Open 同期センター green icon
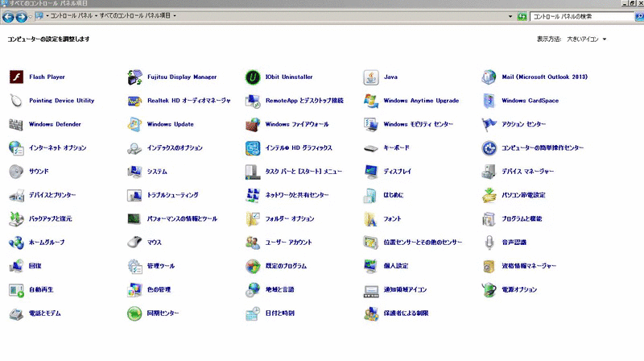Screen dimensions: 644x361 [134, 313]
